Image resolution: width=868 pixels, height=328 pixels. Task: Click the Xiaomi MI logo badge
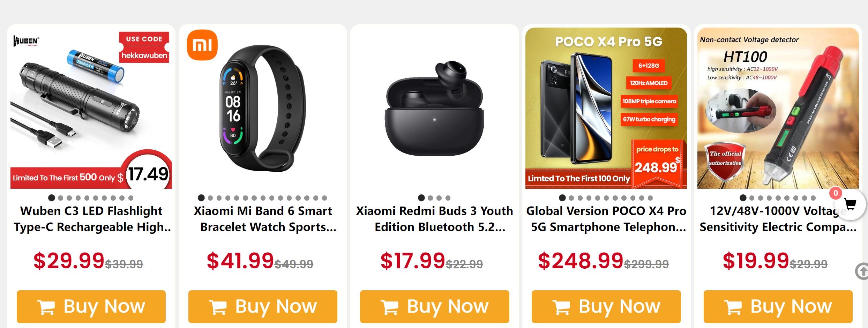[202, 45]
